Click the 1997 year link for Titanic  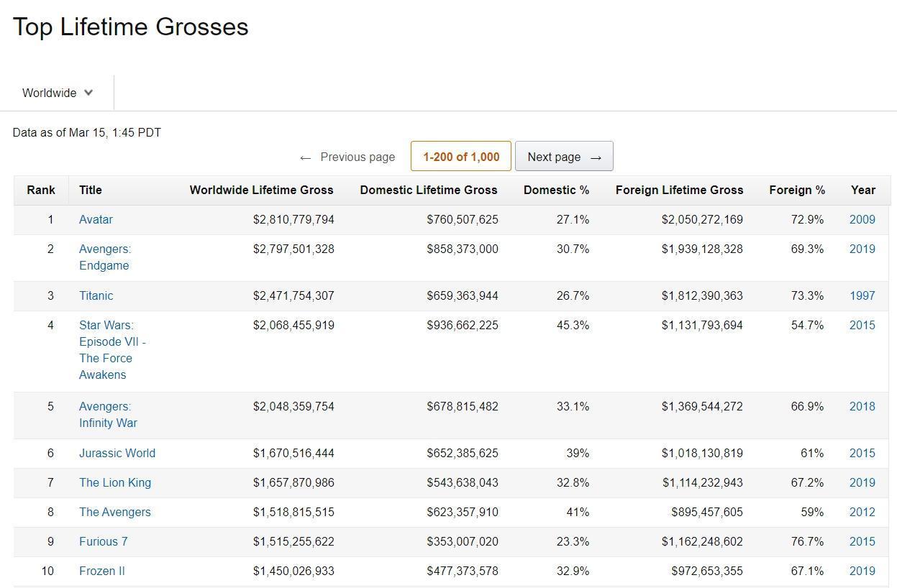(862, 295)
